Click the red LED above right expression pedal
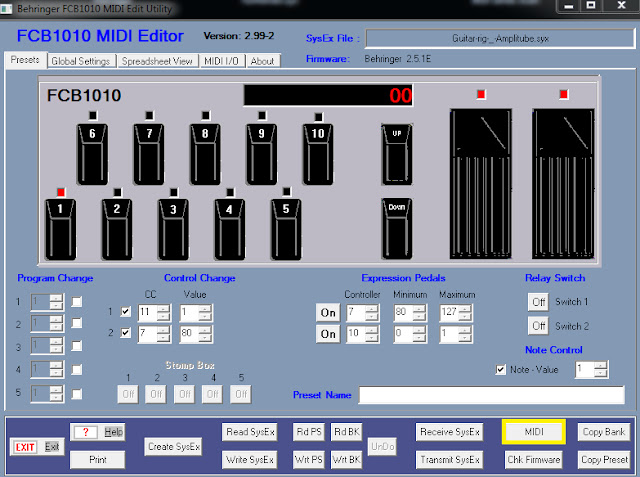Screen dimensions: 640x477 pos(564,95)
